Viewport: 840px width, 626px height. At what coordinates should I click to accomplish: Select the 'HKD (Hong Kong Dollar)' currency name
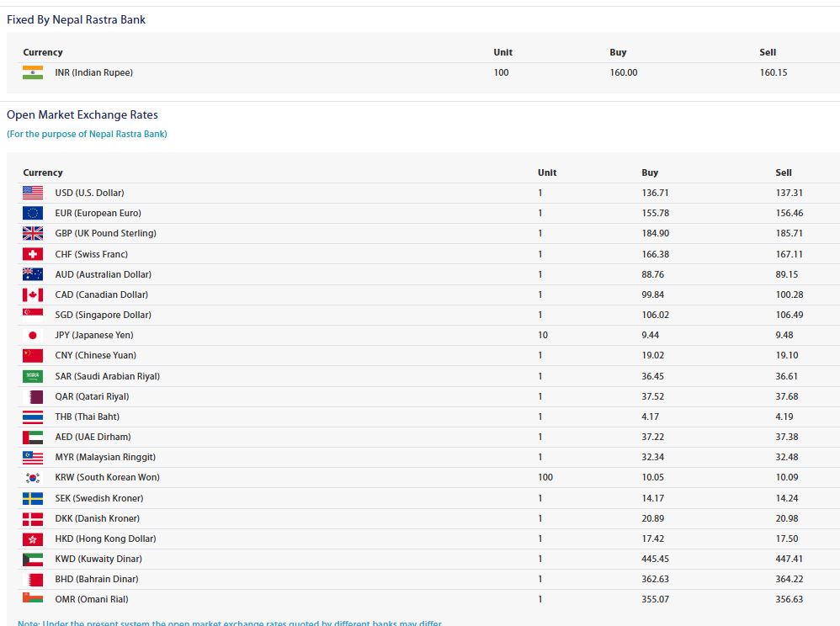(105, 538)
